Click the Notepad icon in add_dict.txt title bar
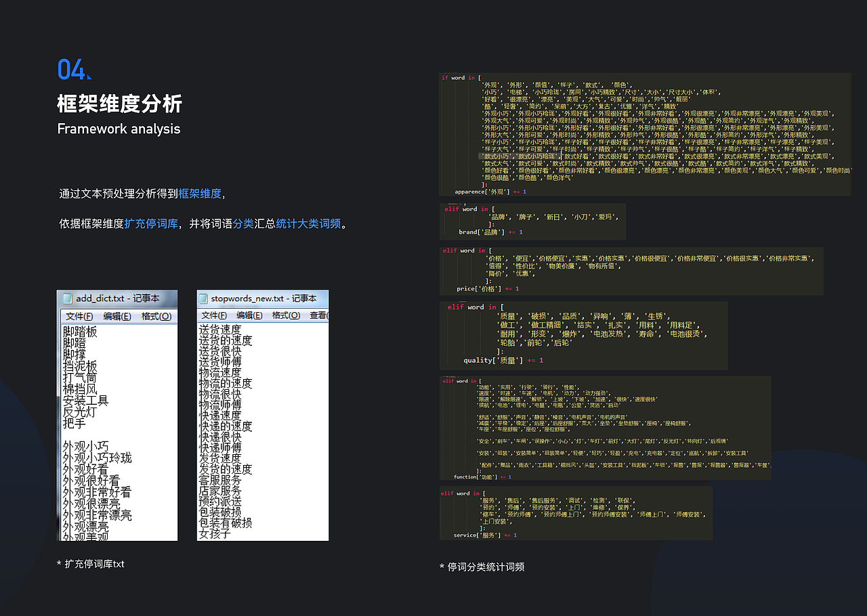 (x=67, y=299)
